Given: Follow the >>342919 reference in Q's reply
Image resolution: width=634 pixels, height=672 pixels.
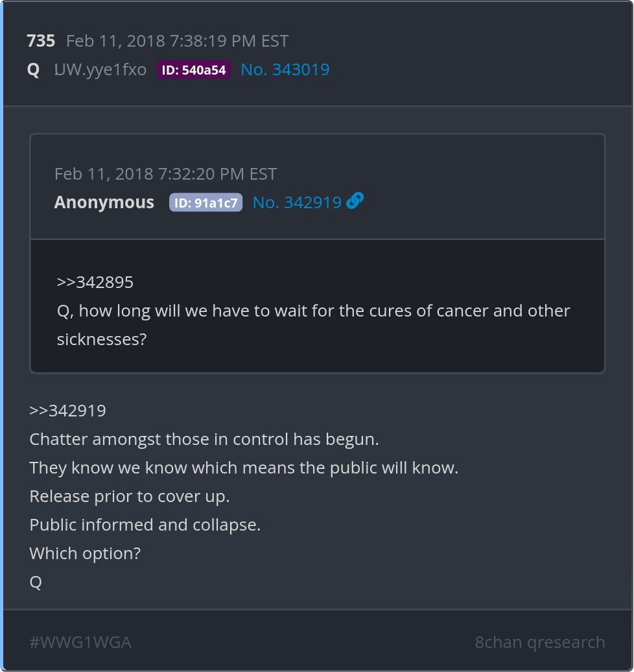Looking at the screenshot, I should [67, 411].
